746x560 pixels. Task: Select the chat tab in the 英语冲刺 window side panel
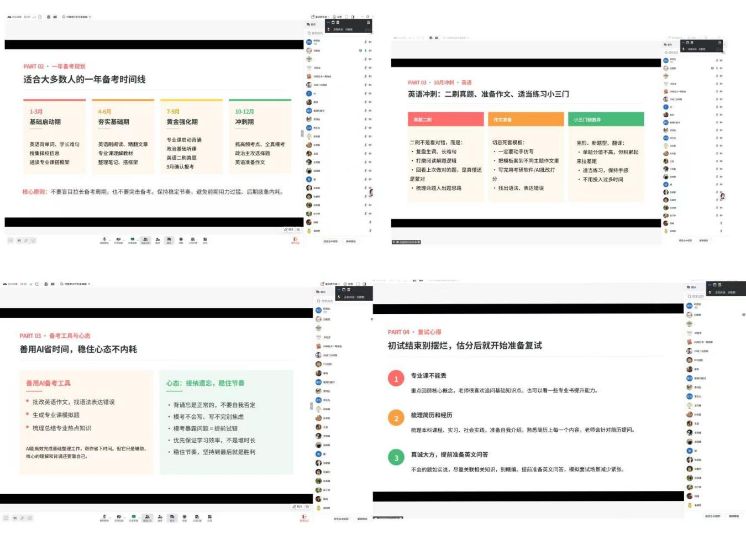(668, 45)
